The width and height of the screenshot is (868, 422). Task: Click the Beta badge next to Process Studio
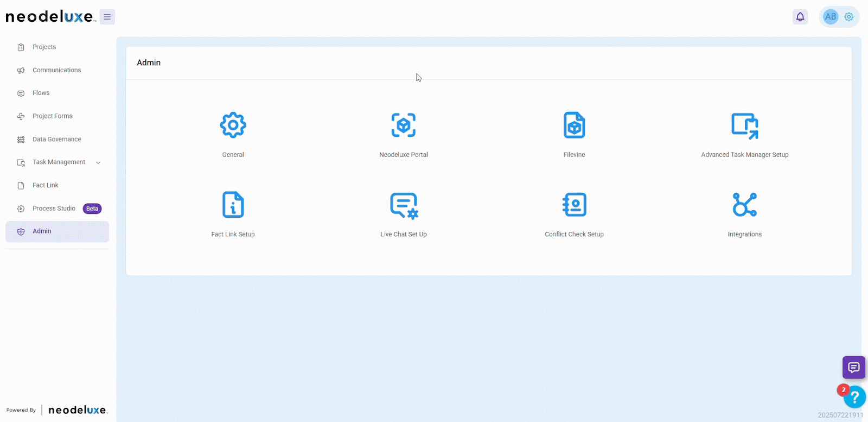[92, 209]
